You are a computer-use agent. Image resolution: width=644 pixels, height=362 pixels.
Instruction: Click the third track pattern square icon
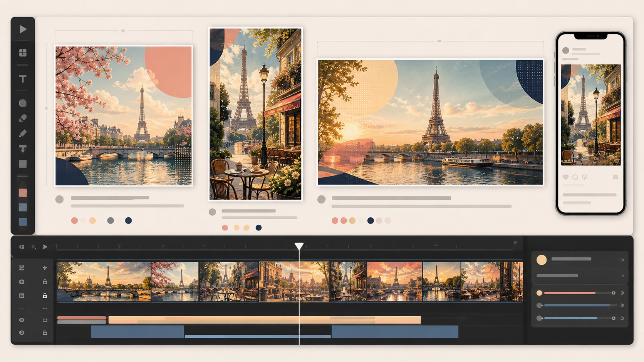click(22, 295)
